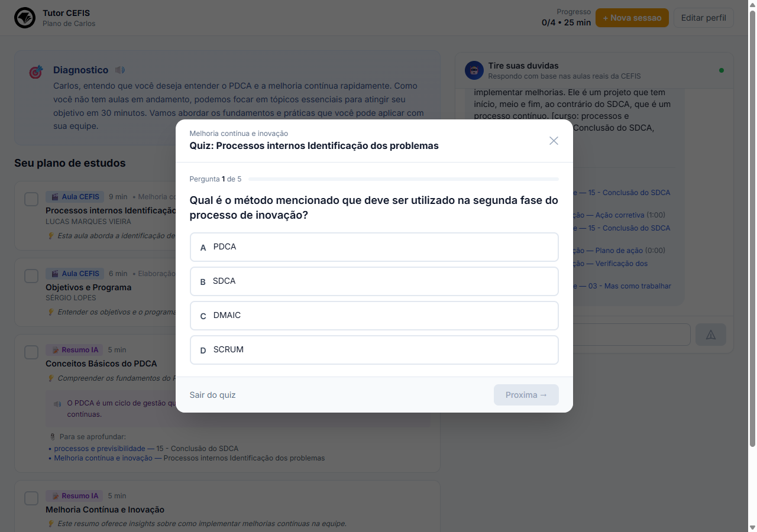Open link processos e previsibilidade

point(99,449)
